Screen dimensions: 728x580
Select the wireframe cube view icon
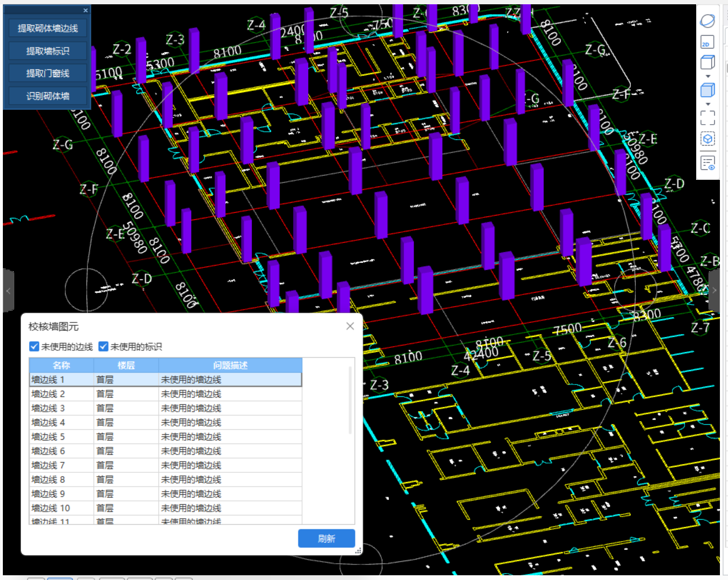(x=708, y=62)
